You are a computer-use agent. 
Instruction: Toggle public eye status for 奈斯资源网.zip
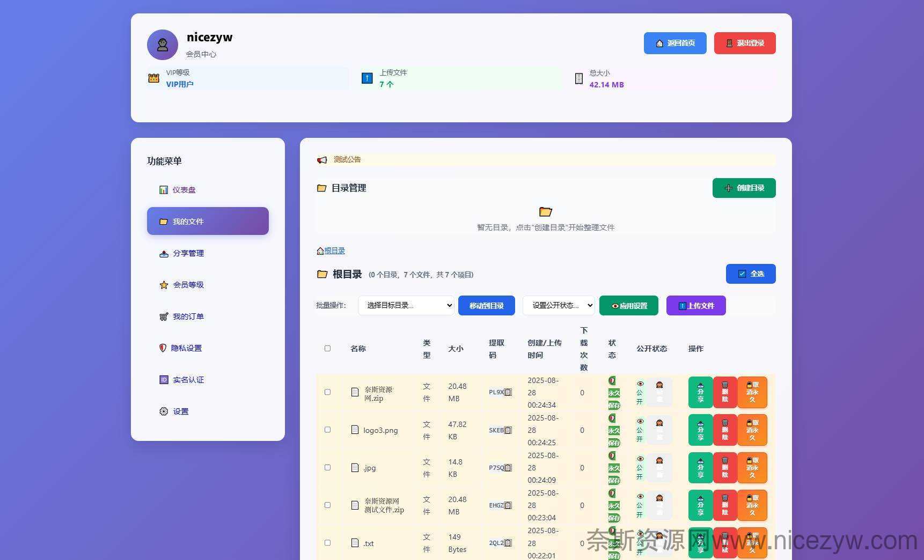click(x=640, y=392)
